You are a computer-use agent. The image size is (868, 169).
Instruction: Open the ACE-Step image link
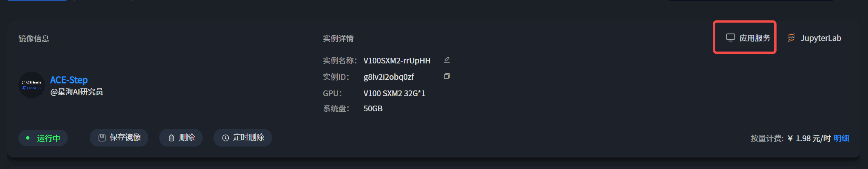click(69, 80)
